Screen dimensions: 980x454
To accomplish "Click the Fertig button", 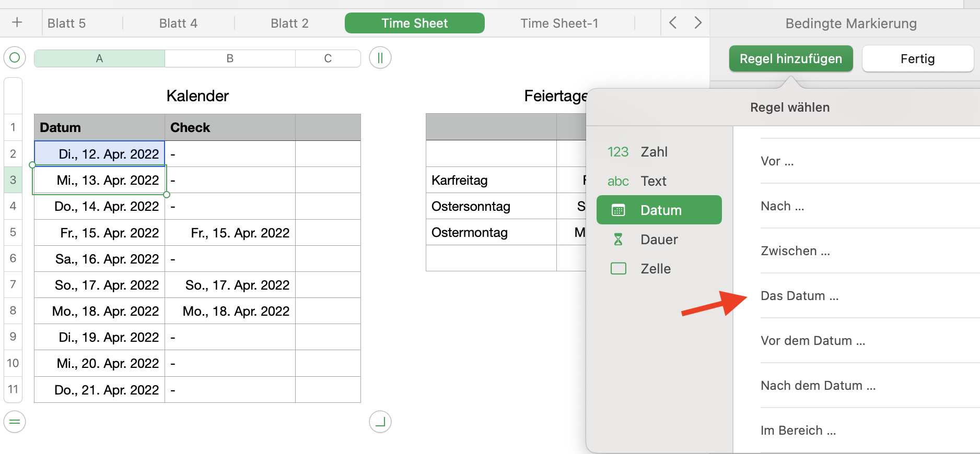I will click(917, 58).
